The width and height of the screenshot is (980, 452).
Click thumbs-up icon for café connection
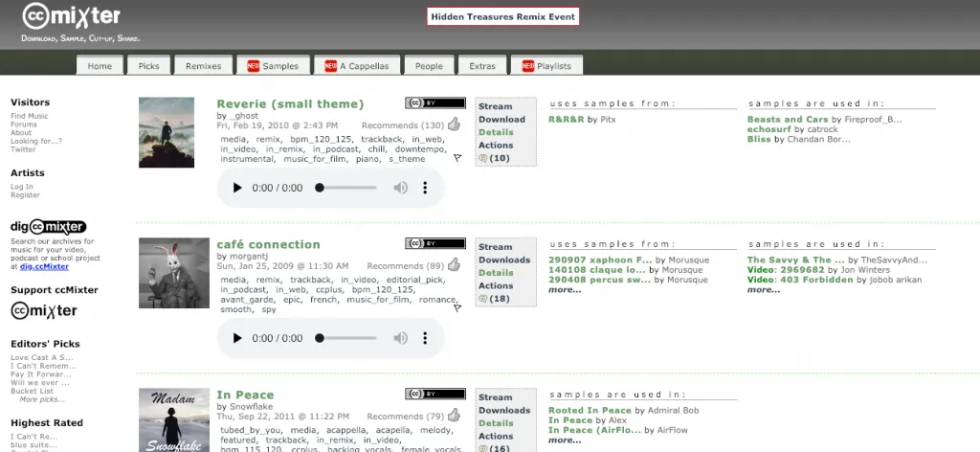click(x=455, y=265)
